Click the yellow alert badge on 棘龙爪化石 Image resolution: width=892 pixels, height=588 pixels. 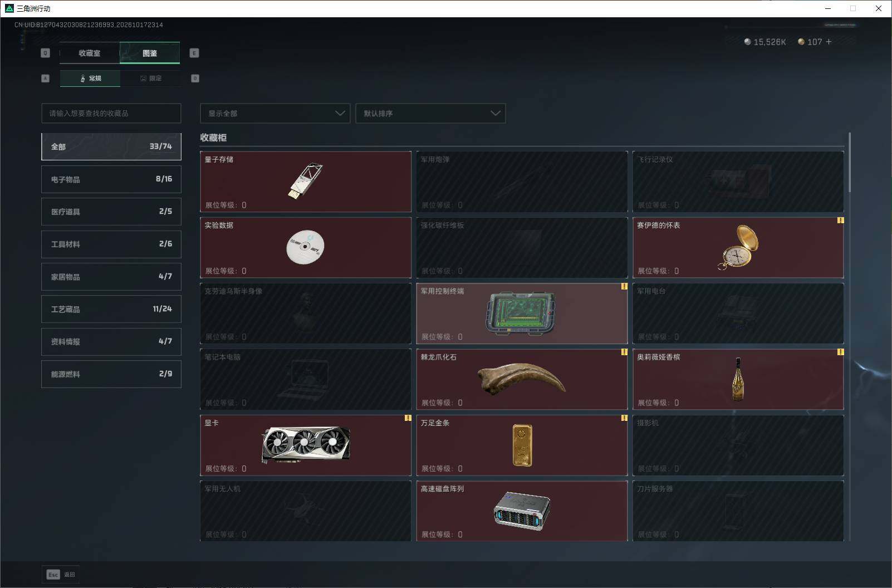(x=624, y=352)
